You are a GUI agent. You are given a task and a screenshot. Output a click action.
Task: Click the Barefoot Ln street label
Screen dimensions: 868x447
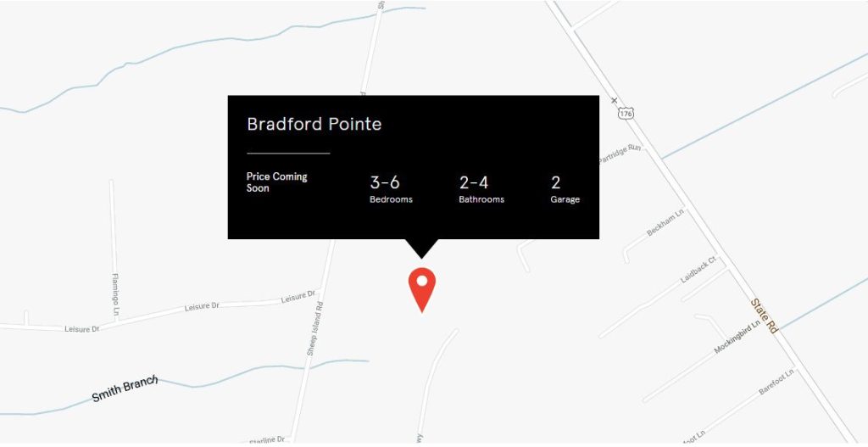pos(776,381)
